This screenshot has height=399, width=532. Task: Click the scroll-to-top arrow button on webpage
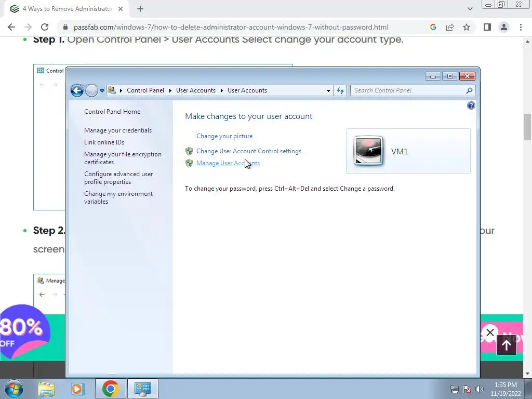[507, 345]
